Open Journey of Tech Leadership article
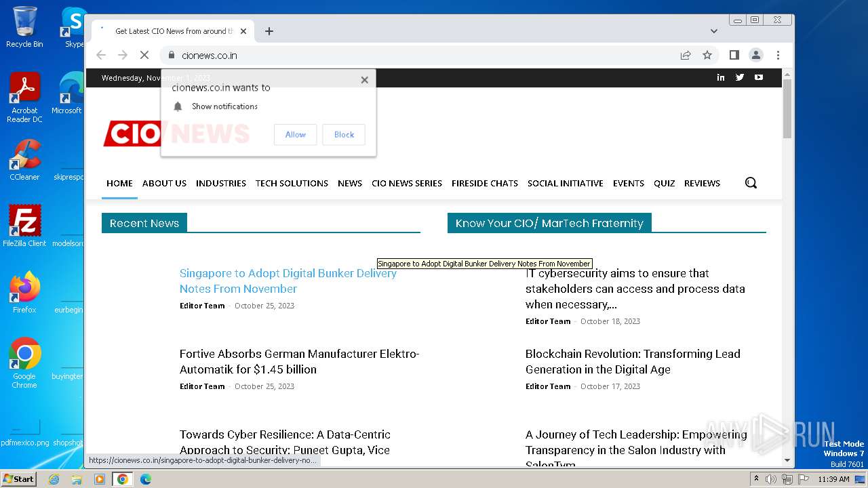The image size is (868, 488). (x=636, y=447)
